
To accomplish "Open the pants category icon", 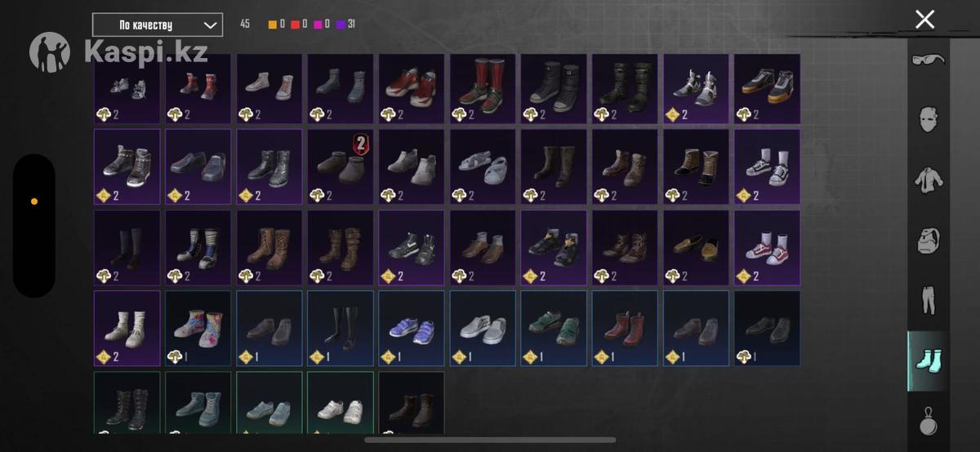I will (929, 301).
